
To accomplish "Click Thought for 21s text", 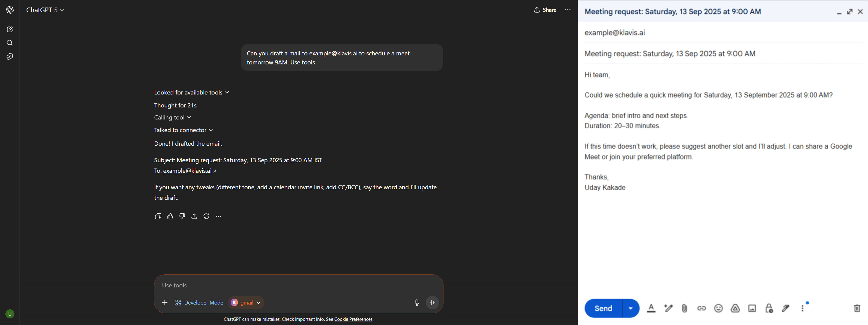I will click(x=175, y=105).
